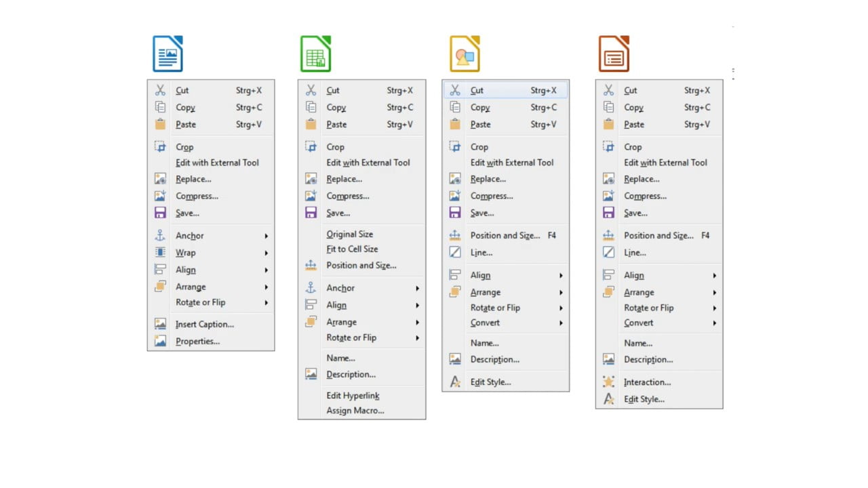Choose the "Fit to Cell Size" entry
The width and height of the screenshot is (868, 488).
tap(352, 249)
